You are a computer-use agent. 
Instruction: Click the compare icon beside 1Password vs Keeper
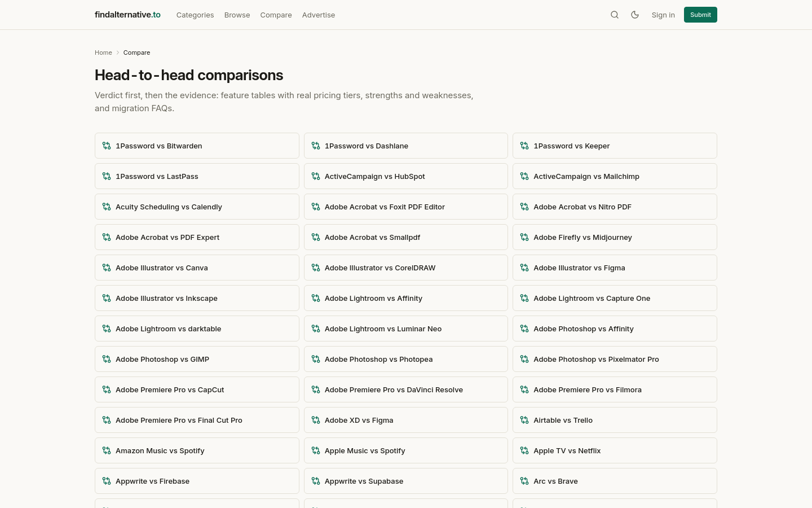[x=524, y=146]
